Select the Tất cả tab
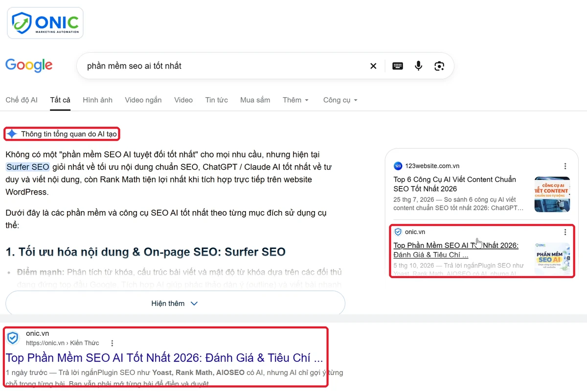This screenshot has height=392, width=587. tap(60, 100)
